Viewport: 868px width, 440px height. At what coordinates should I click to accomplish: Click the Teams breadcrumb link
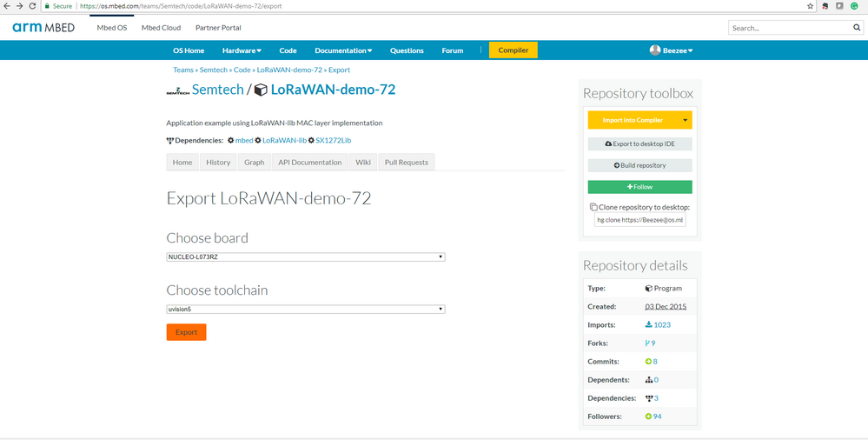[183, 70]
